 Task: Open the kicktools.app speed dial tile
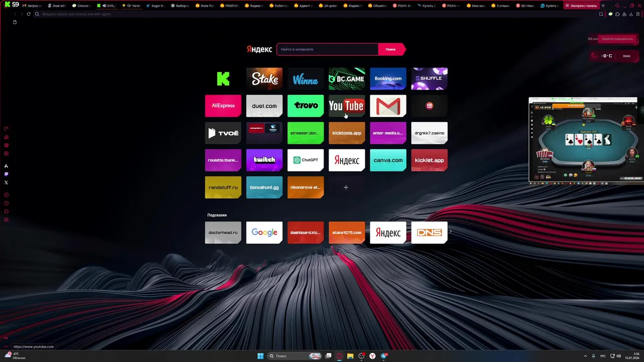tap(347, 133)
